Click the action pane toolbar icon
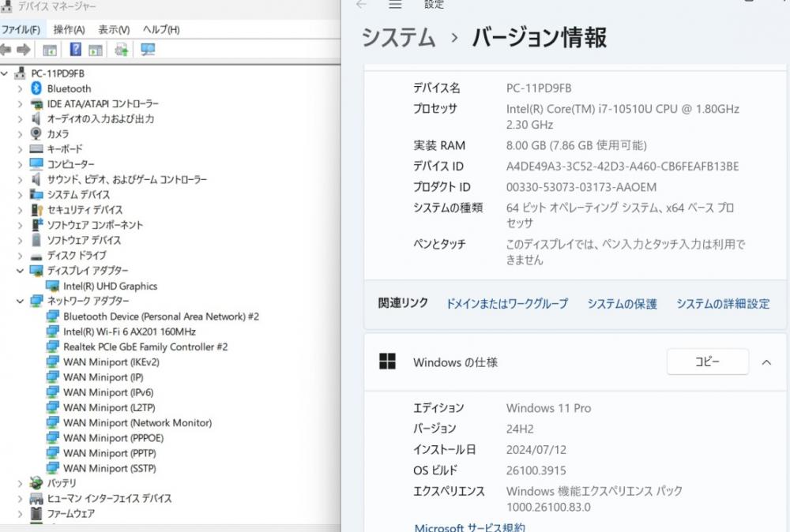The image size is (790, 532). coord(96,50)
